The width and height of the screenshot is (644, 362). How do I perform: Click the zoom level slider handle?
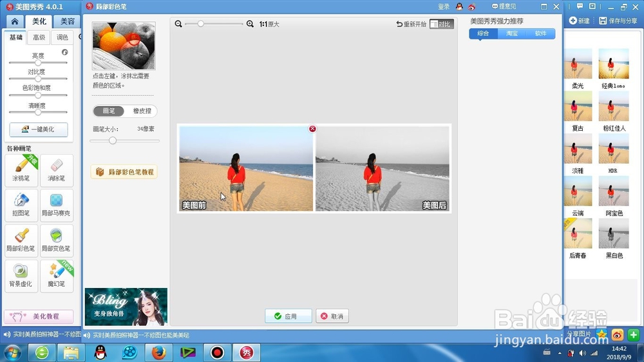pyautogui.click(x=200, y=24)
